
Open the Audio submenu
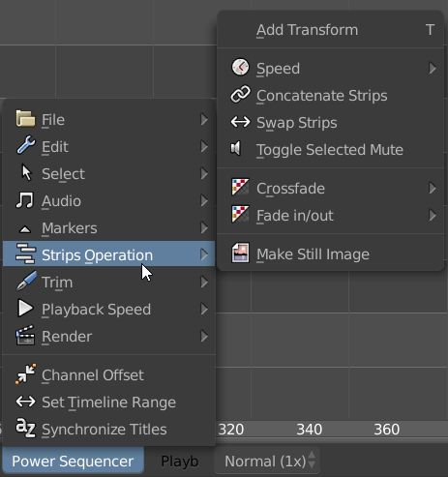(x=109, y=201)
